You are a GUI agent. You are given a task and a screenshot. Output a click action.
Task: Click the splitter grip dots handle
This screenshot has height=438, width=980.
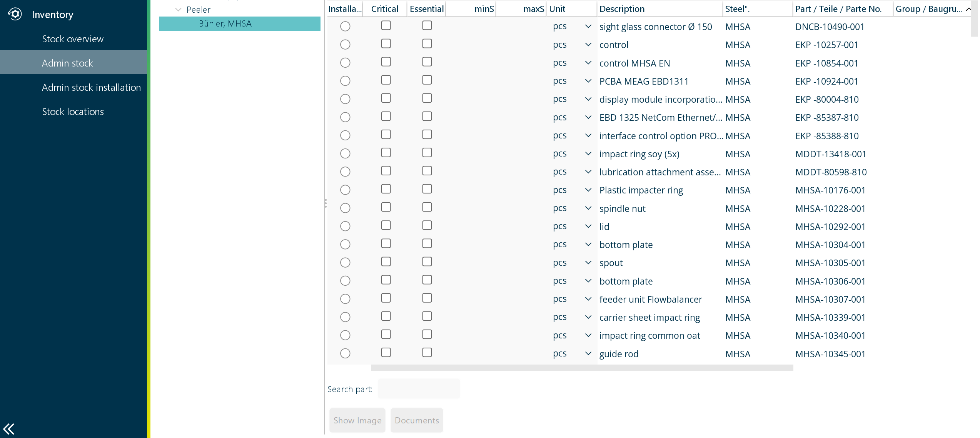pos(326,203)
